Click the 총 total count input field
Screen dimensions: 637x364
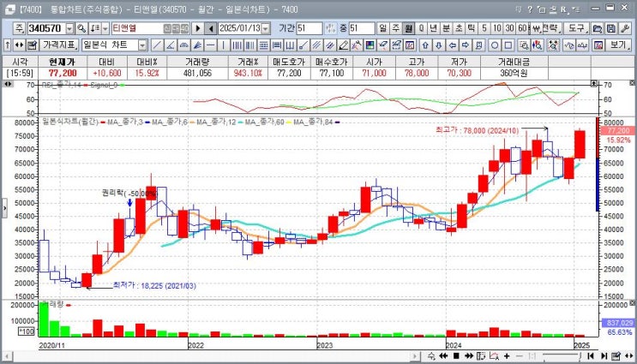(x=362, y=28)
